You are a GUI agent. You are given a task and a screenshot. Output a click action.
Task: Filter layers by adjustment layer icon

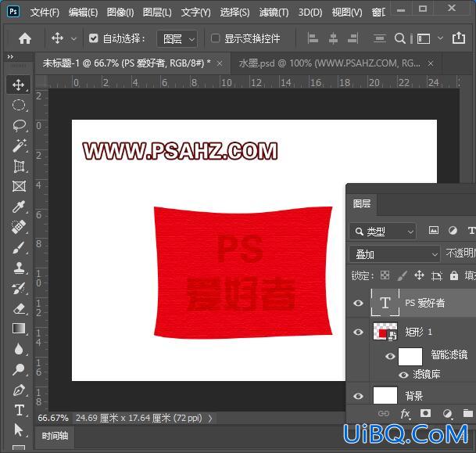coord(453,231)
